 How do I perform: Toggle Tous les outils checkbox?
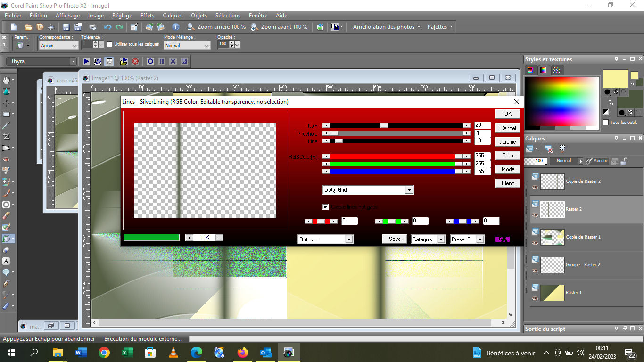pos(606,123)
